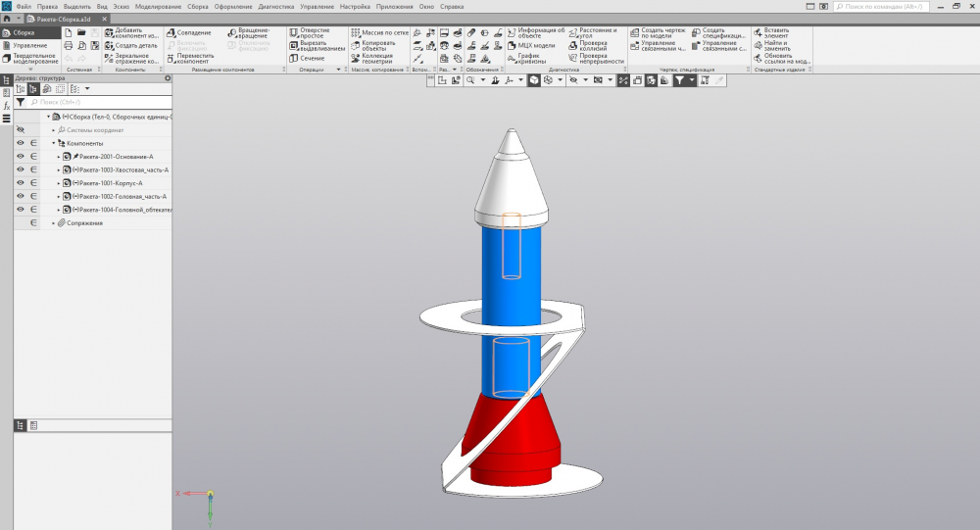Hide the Ракета-1001-Корпус-А component
This screenshot has height=530, width=980.
[x=20, y=183]
